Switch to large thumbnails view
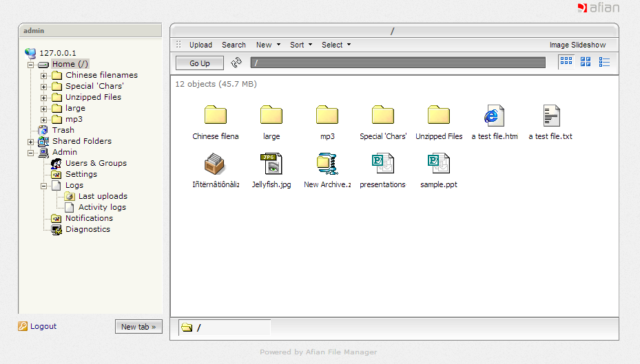Image resolution: width=640 pixels, height=364 pixels. (586, 61)
